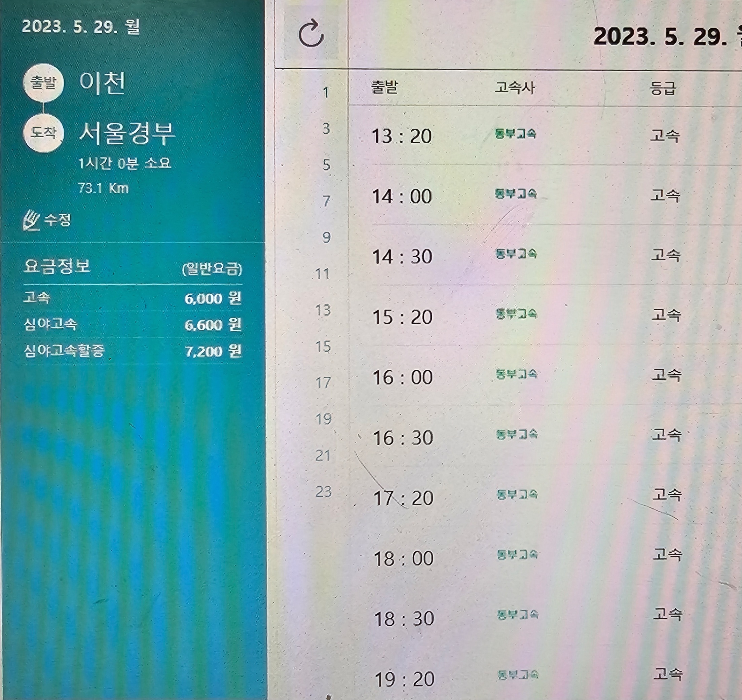This screenshot has height=700, width=742.
Task: Click the 1시간 0분 소요 duration text
Action: coord(125,163)
